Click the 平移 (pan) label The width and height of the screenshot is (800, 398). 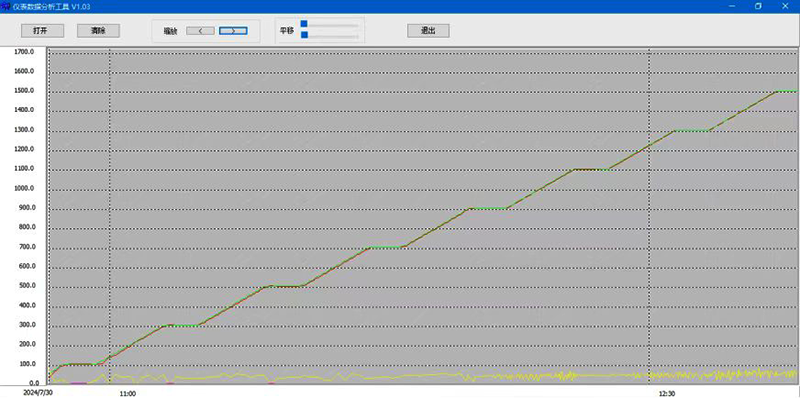click(x=287, y=31)
